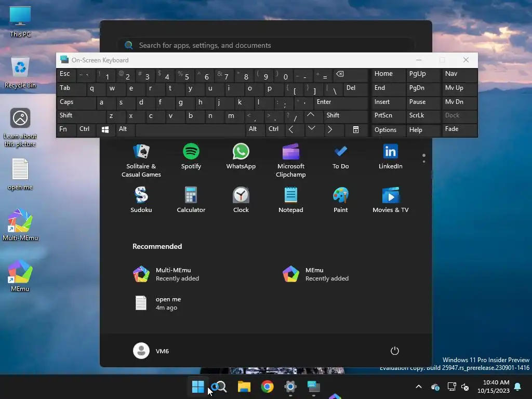
Task: Click the space bar on the keyboard
Action: click(x=190, y=129)
